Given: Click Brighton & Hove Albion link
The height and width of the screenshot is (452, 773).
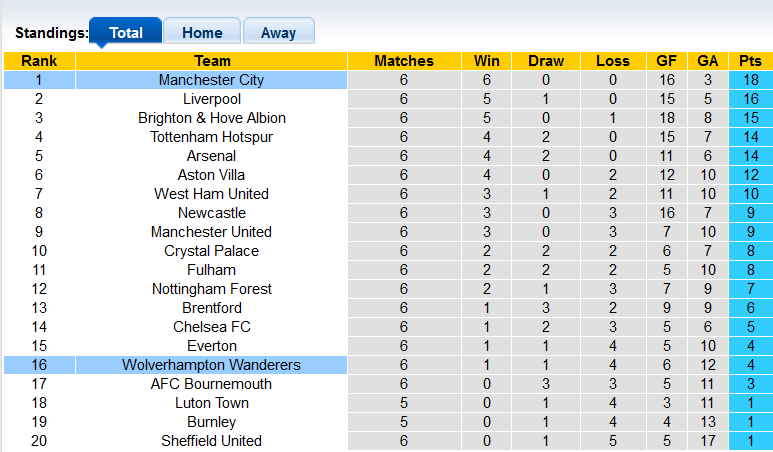Looking at the screenshot, I should [211, 118].
